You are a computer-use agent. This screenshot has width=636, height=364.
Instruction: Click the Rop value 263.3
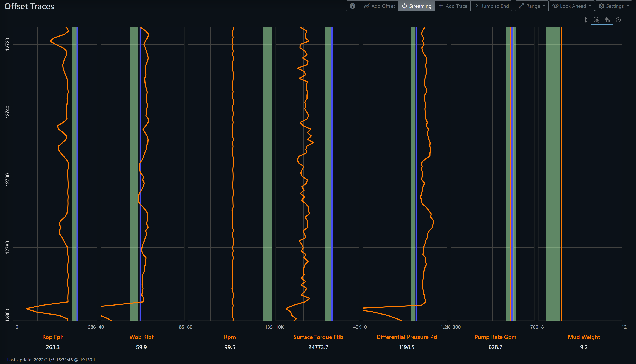point(53,347)
